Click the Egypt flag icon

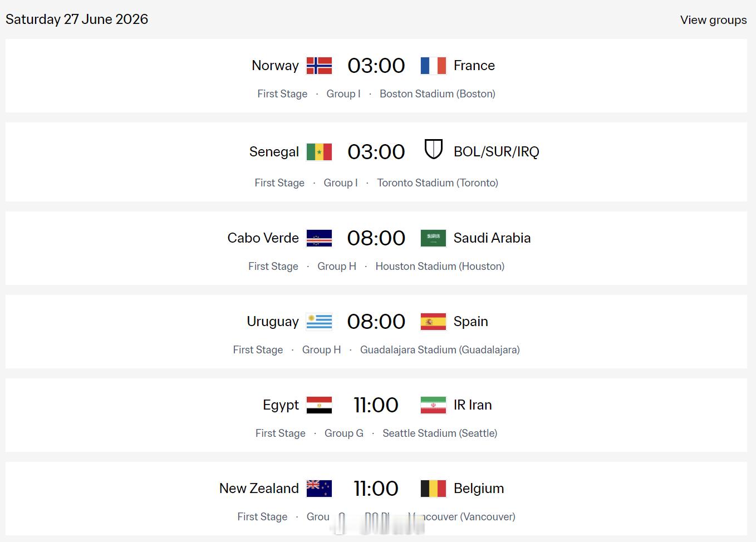319,405
